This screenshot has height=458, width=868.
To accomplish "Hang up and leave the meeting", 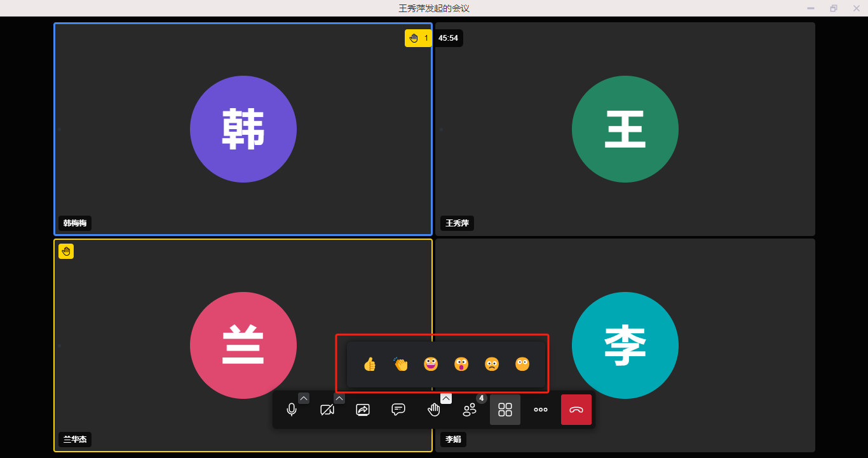I will (x=576, y=410).
